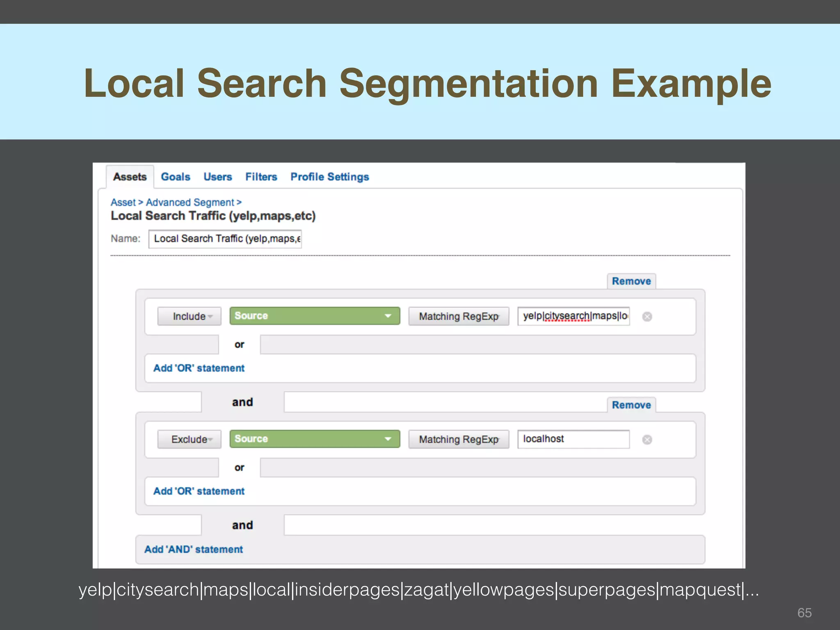Click the regex caption starting "yelp|citysearch|maps|local"
The image size is (840, 630).
point(418,590)
